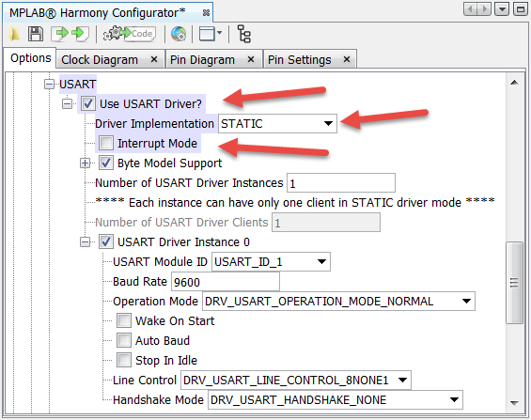This screenshot has height=420, width=531.
Task: Enable the Interrupt Mode checkbox
Action: [x=106, y=143]
